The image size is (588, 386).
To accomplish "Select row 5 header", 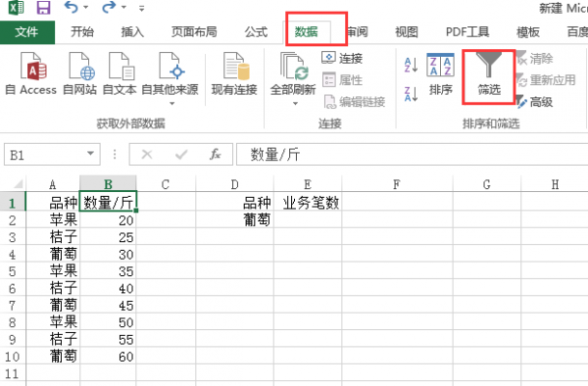I will pos(13,271).
